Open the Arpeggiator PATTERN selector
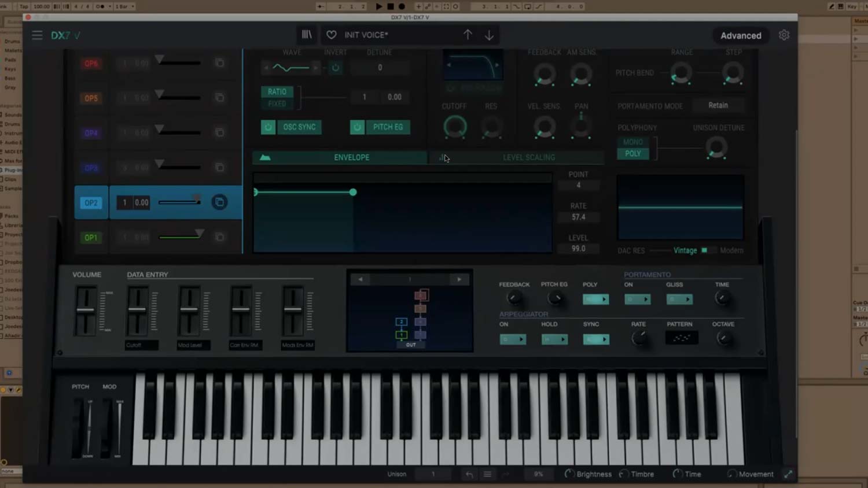The width and height of the screenshot is (868, 488). tap(682, 338)
